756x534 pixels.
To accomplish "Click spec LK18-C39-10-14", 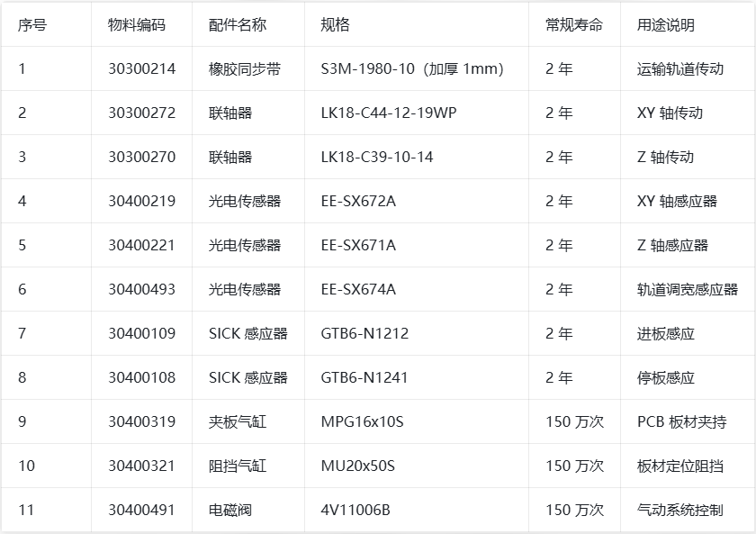I will point(377,158).
